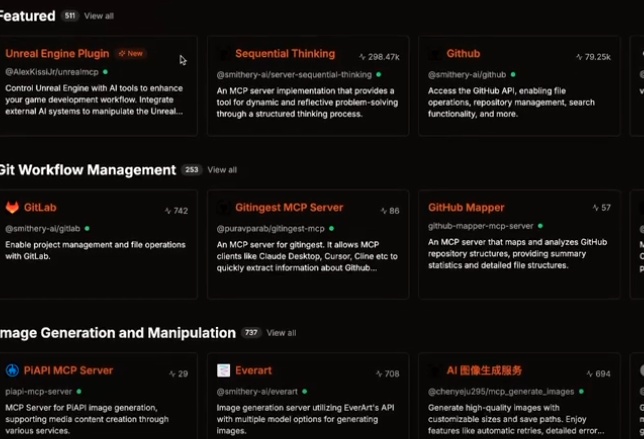This screenshot has width=644, height=439.
Task: Click the 737 count badge beside Image Generation
Action: tap(251, 333)
